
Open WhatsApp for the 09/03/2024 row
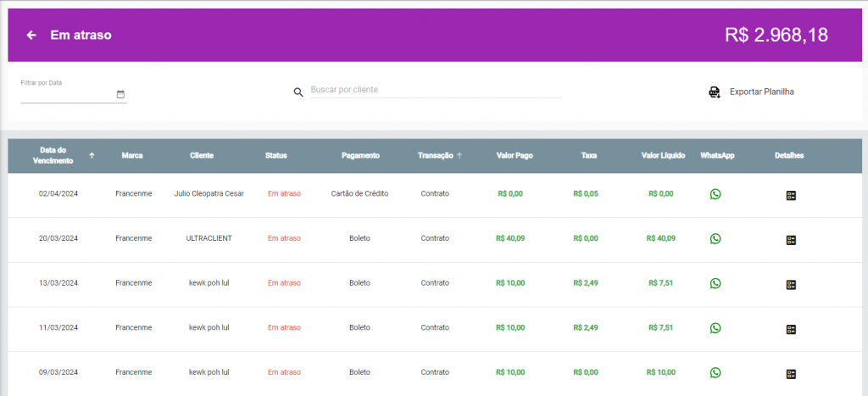pyautogui.click(x=715, y=372)
